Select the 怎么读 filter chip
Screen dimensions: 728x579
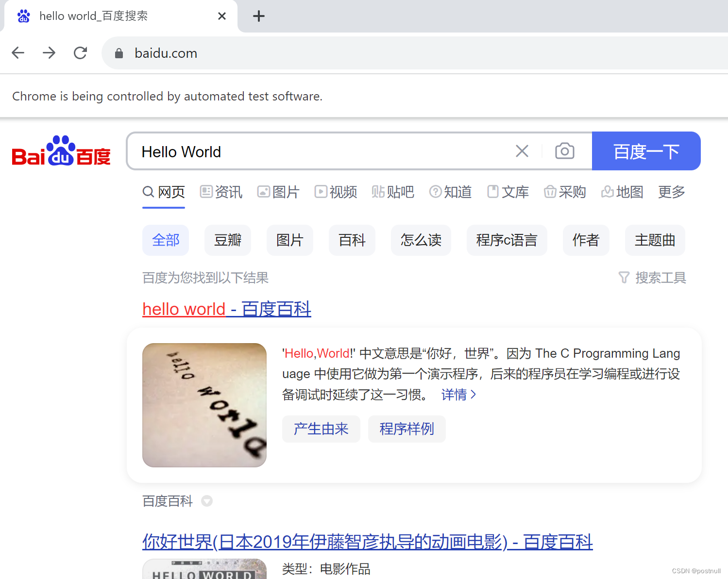pos(421,240)
